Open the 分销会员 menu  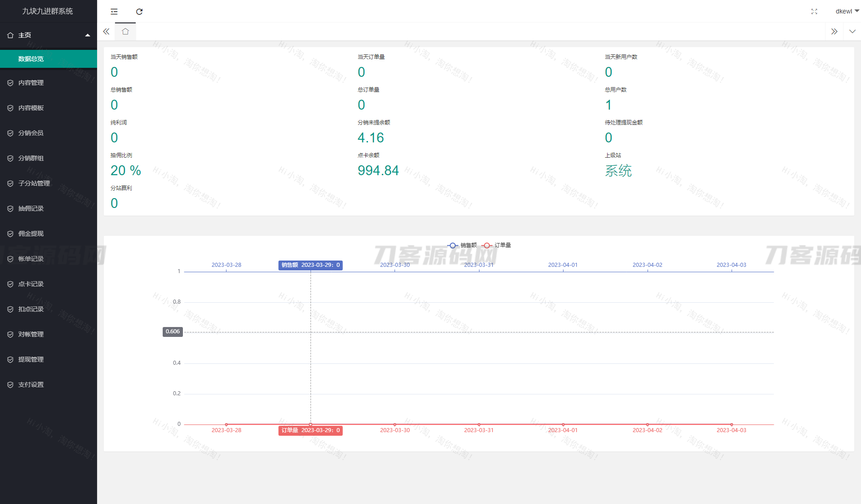tap(31, 133)
